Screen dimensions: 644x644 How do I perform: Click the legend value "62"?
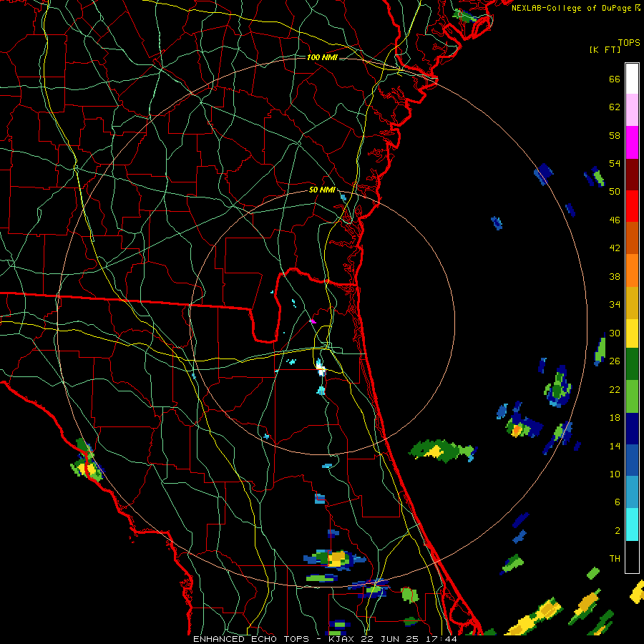[615, 107]
